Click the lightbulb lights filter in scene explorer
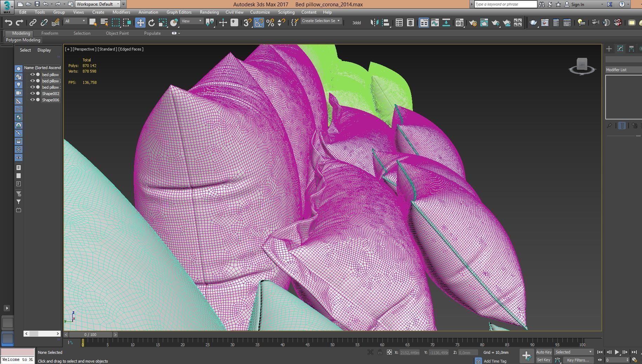Viewport: 642px width, 364px height. pyautogui.click(x=19, y=85)
